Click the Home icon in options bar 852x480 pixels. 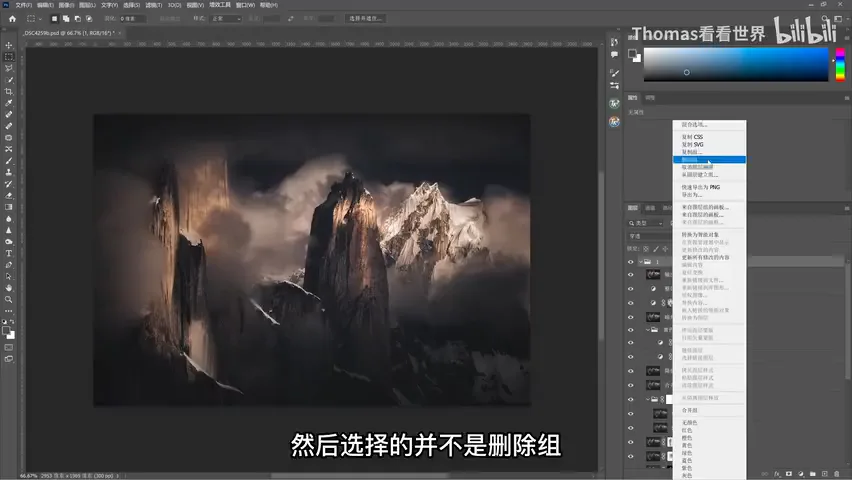point(12,18)
